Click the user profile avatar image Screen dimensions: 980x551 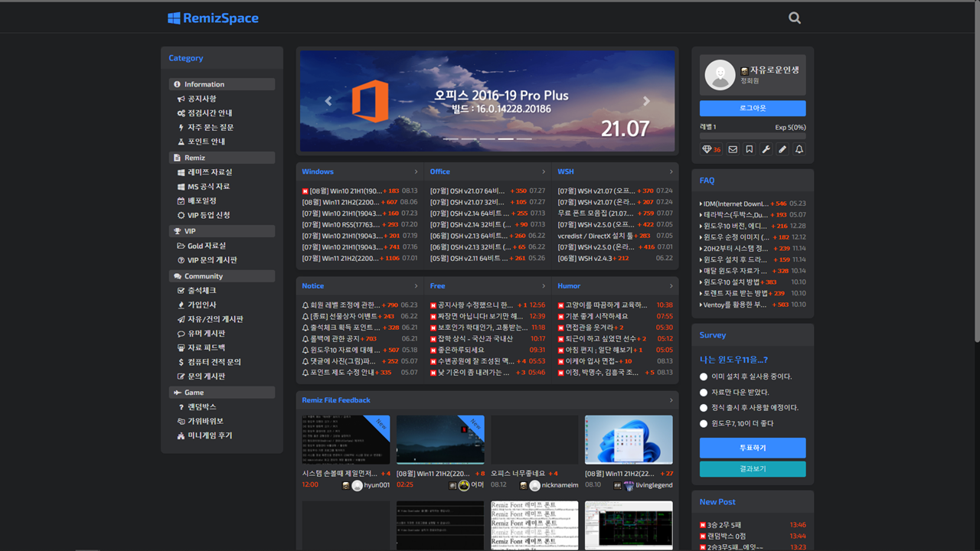coord(720,75)
